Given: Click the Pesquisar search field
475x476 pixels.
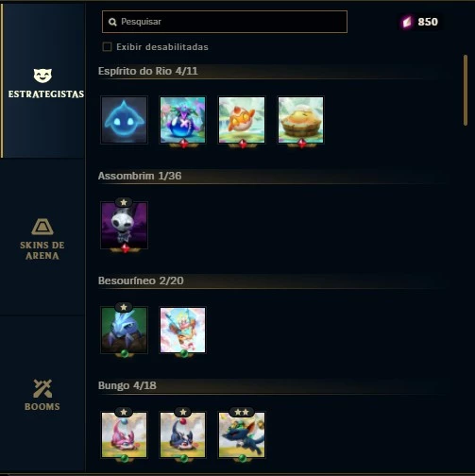Looking at the screenshot, I should (225, 22).
